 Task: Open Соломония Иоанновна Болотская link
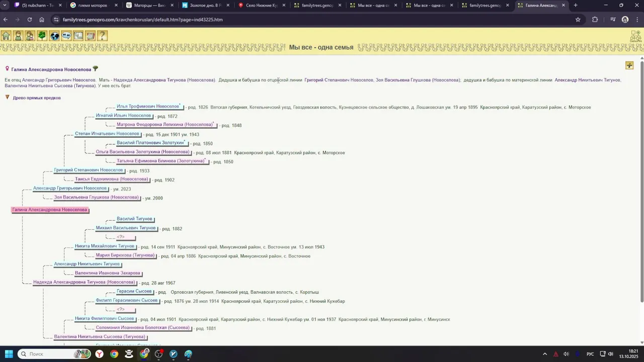click(x=143, y=328)
